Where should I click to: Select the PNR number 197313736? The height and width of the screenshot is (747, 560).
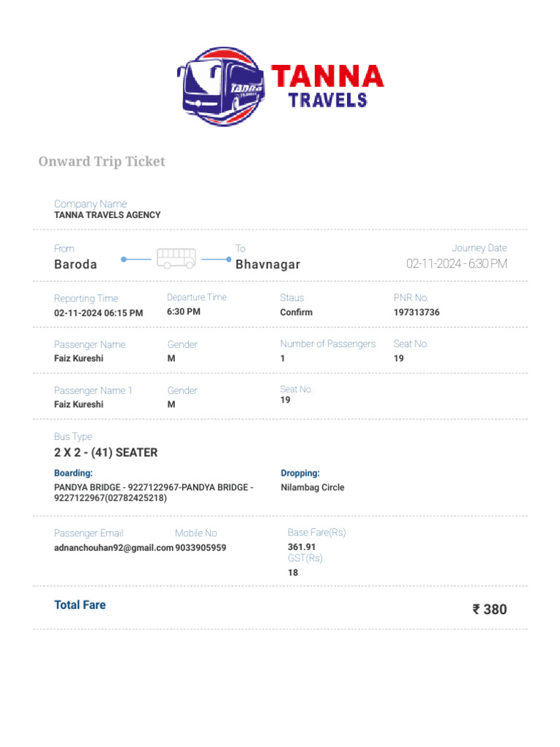click(417, 312)
